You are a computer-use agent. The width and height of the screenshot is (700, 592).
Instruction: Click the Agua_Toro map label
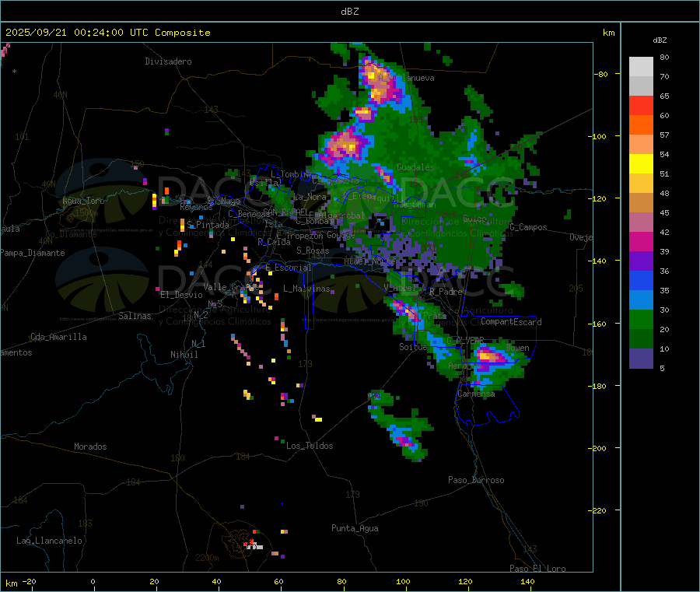[x=83, y=201]
